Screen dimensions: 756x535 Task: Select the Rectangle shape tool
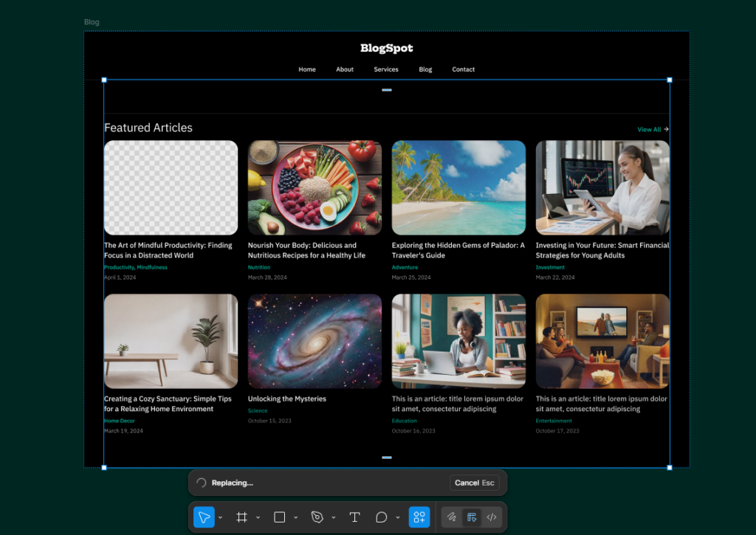pos(279,517)
